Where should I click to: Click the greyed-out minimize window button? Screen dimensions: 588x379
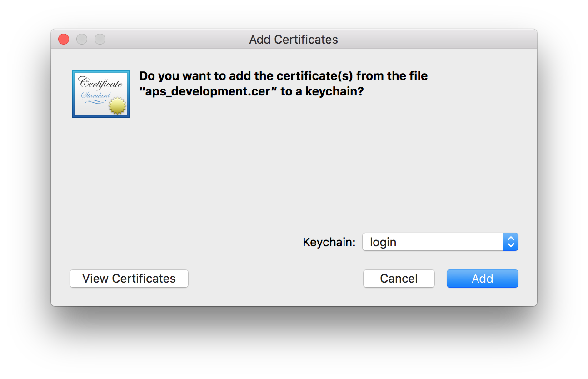click(x=82, y=40)
